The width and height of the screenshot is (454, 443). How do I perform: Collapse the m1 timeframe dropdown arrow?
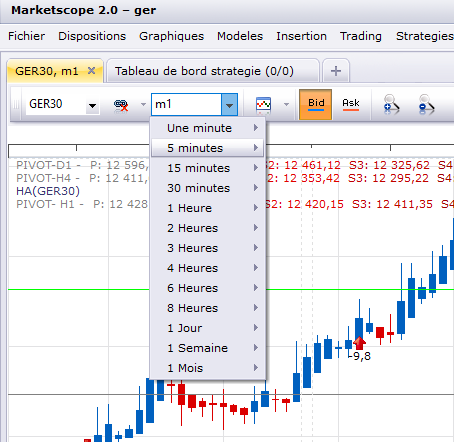(x=229, y=105)
